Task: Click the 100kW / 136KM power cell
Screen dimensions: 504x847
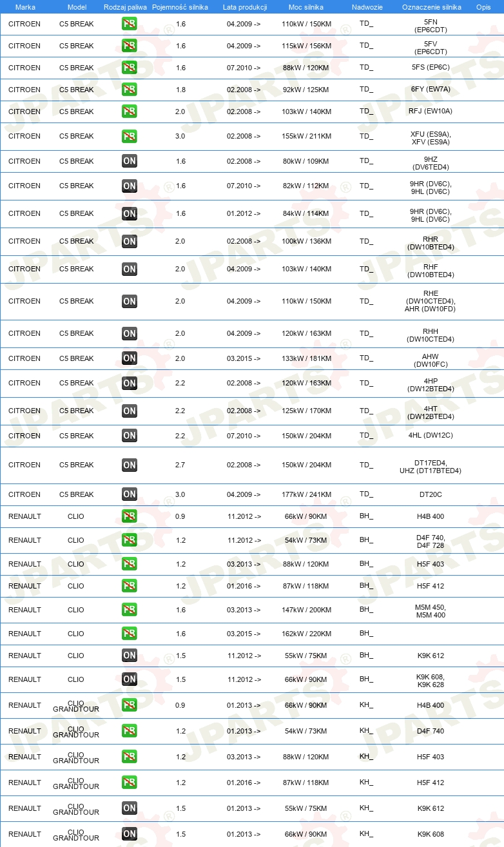Action: pyautogui.click(x=306, y=241)
